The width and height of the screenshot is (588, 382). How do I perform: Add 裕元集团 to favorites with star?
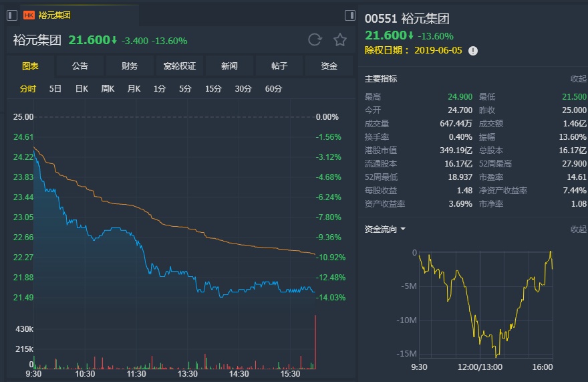340,40
